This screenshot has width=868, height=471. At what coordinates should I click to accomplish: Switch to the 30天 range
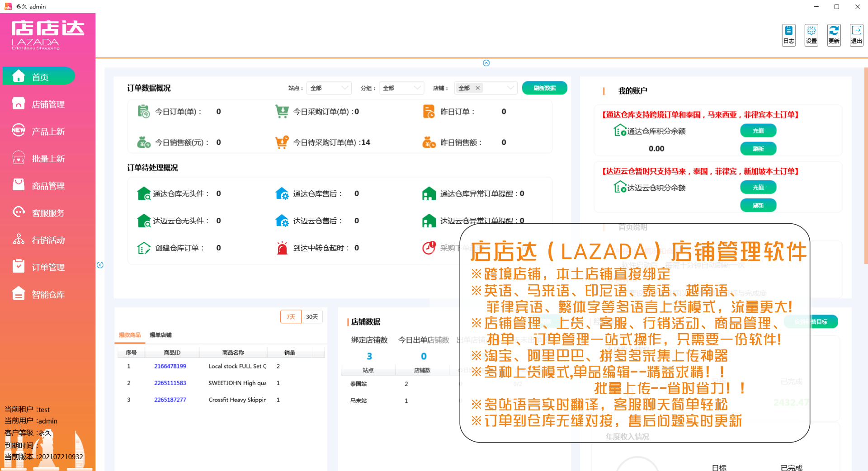[312, 316]
